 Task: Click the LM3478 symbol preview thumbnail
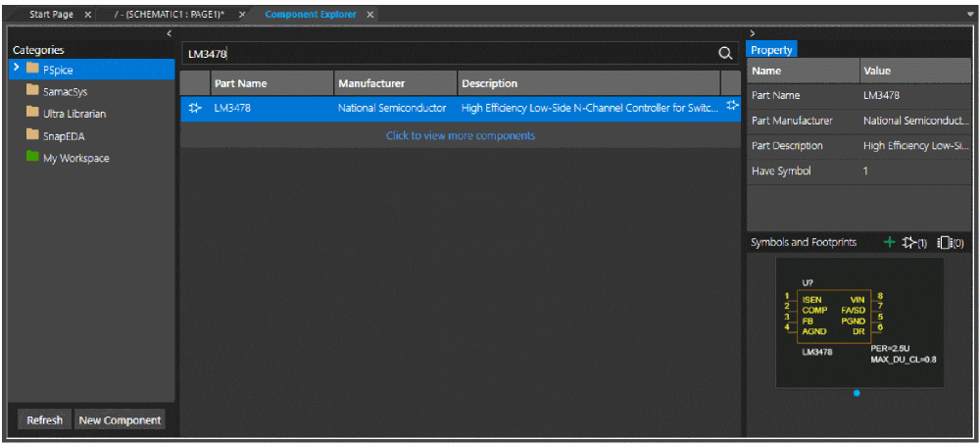859,322
